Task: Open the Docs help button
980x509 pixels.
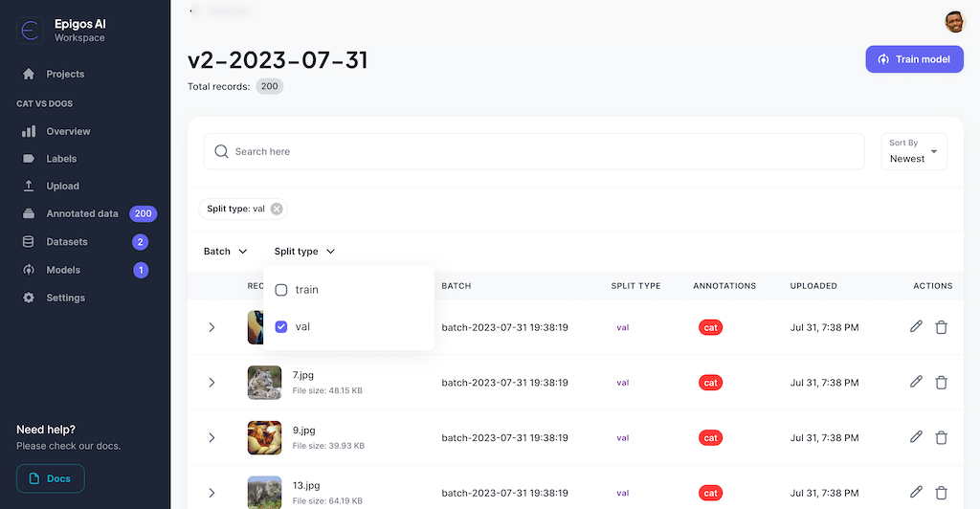Action: pos(51,478)
